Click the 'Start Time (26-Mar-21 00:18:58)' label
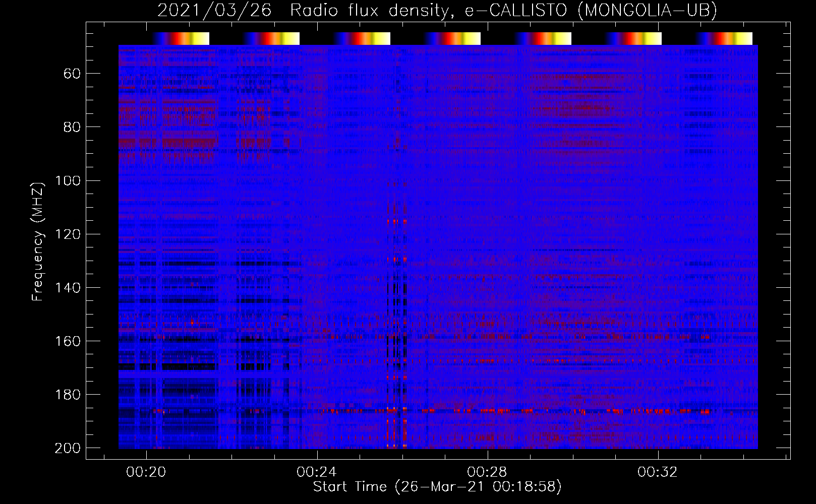This screenshot has height=504, width=816. pos(437,487)
